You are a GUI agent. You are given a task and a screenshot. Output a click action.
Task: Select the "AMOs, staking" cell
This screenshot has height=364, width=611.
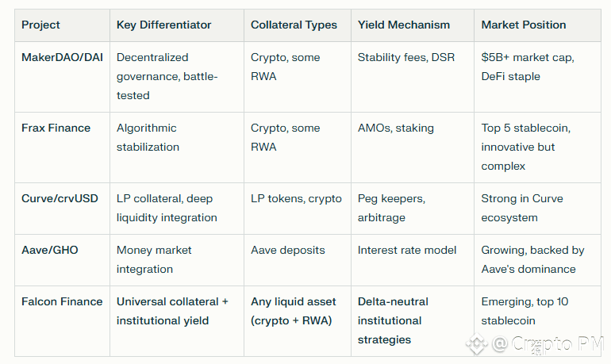click(x=396, y=128)
